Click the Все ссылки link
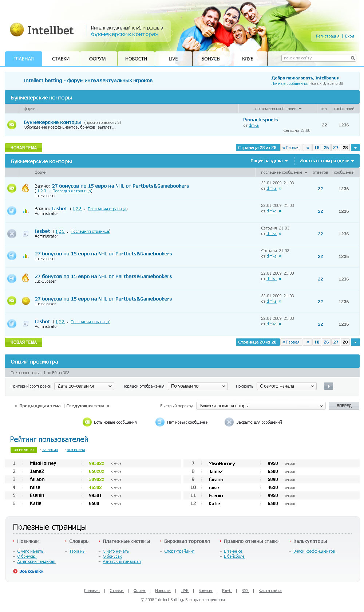This screenshot has height=612, width=364. [31, 571]
